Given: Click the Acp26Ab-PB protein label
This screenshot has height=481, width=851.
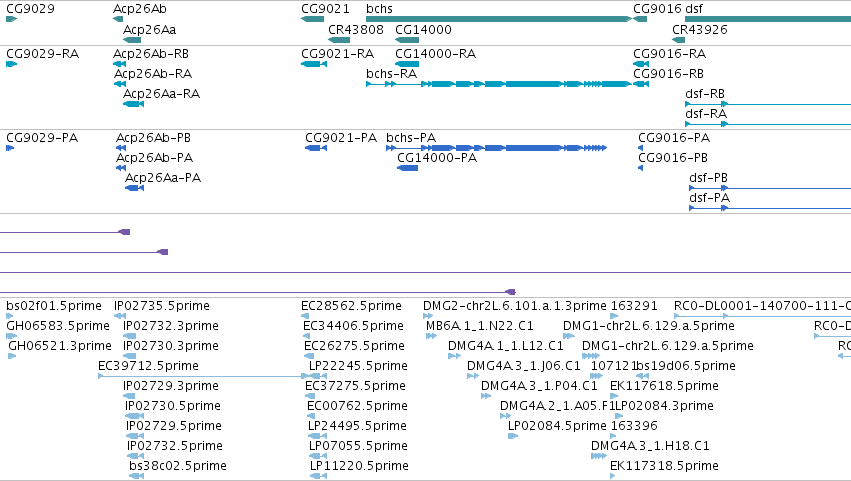Looking at the screenshot, I should [154, 138].
